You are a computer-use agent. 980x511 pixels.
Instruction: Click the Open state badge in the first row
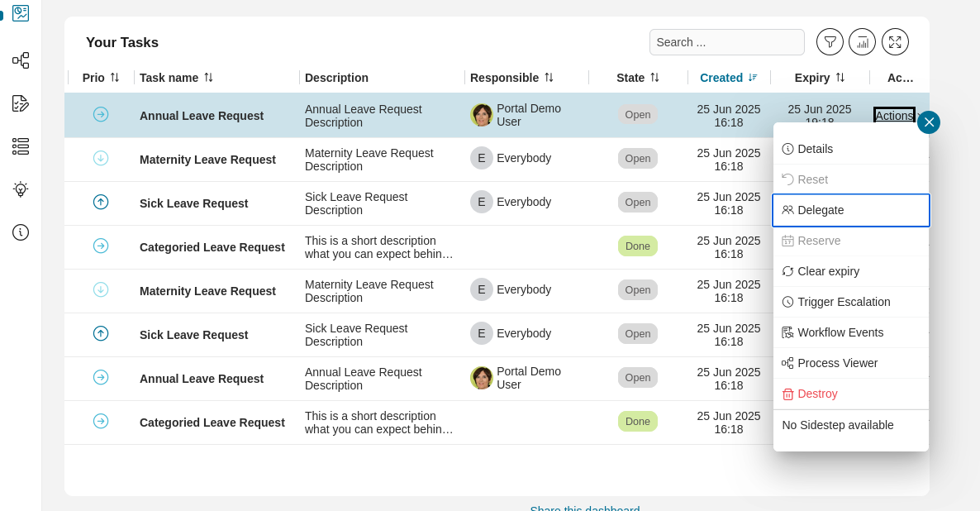638,114
